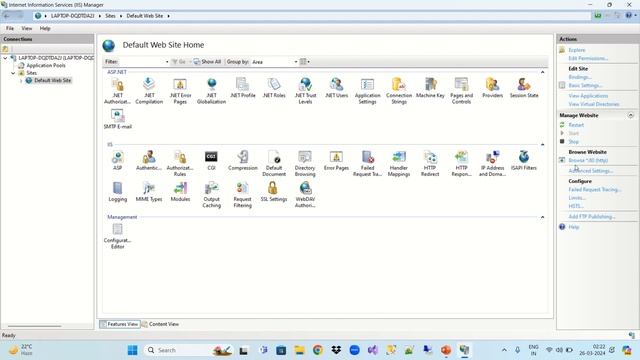640x360 pixels.
Task: Open Modules feature
Action: click(x=180, y=192)
